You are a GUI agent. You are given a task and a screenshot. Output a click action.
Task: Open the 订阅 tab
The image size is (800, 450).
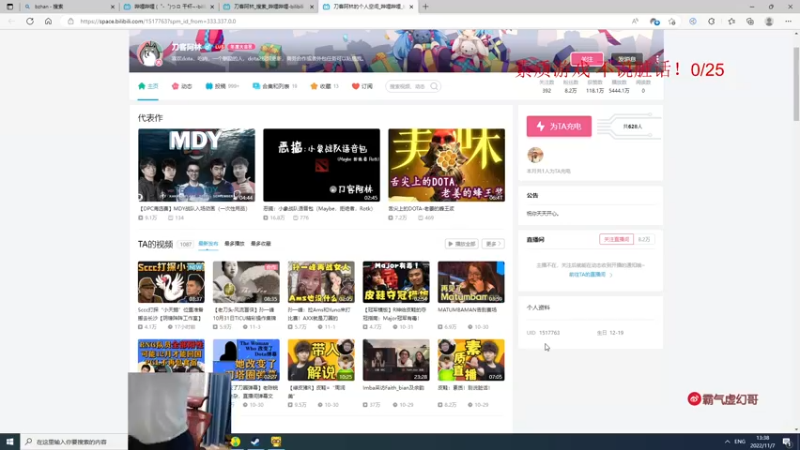tap(362, 86)
